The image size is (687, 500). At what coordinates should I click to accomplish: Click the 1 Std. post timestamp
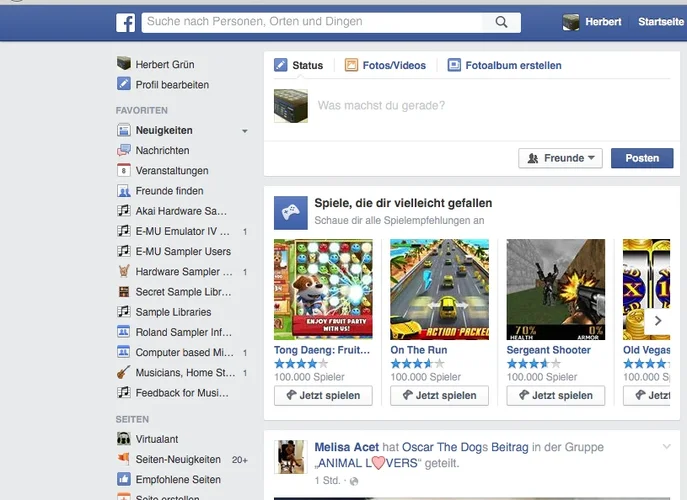(x=327, y=481)
